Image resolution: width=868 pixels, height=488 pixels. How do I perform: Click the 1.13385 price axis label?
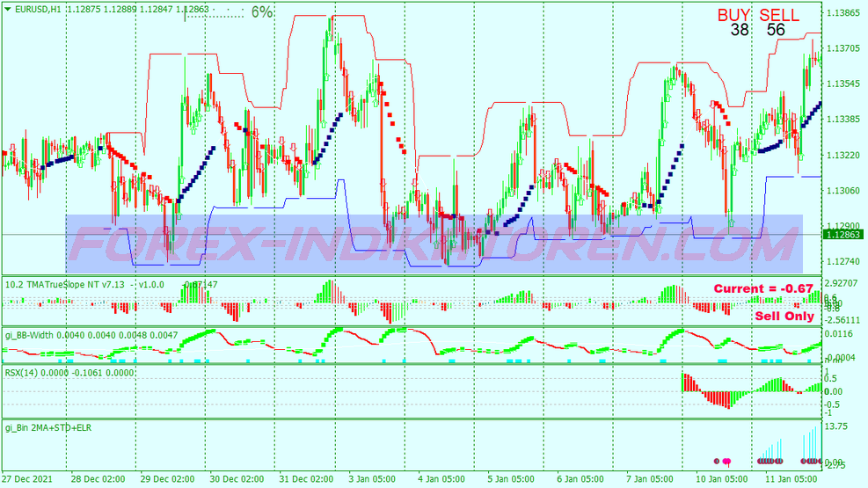coord(843,119)
